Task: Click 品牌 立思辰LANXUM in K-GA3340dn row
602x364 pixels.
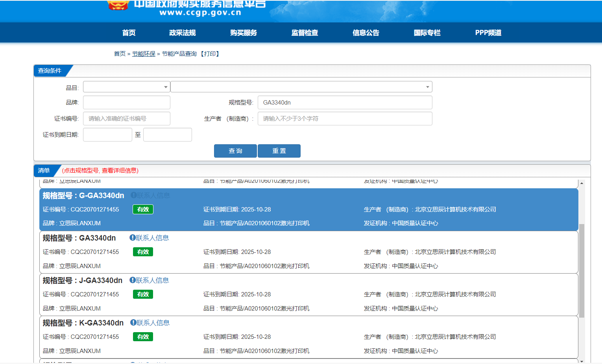Action: [x=72, y=351]
